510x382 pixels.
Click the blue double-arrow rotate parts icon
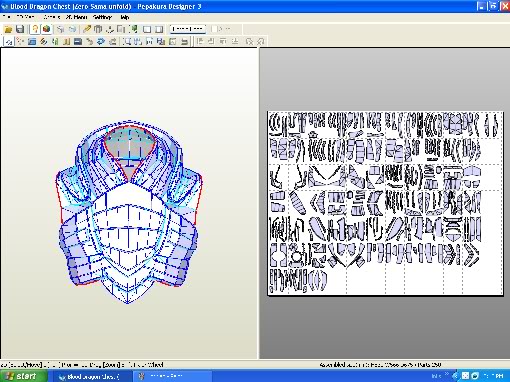point(101,42)
